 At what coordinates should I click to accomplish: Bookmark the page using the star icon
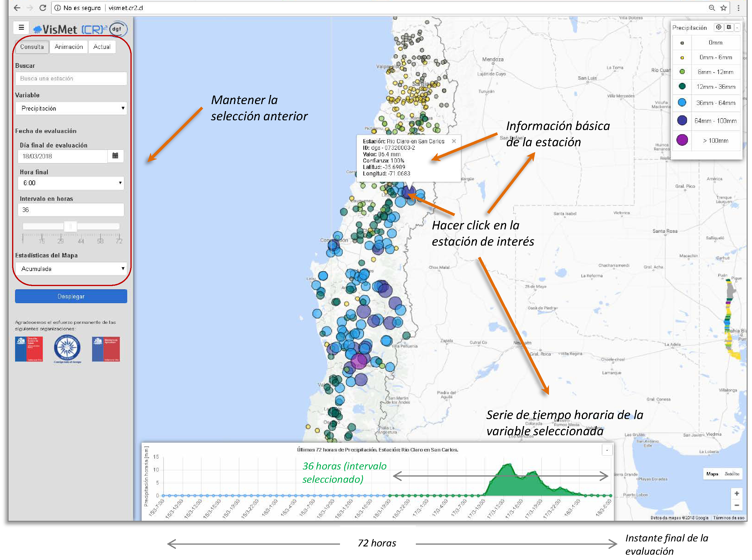point(723,7)
